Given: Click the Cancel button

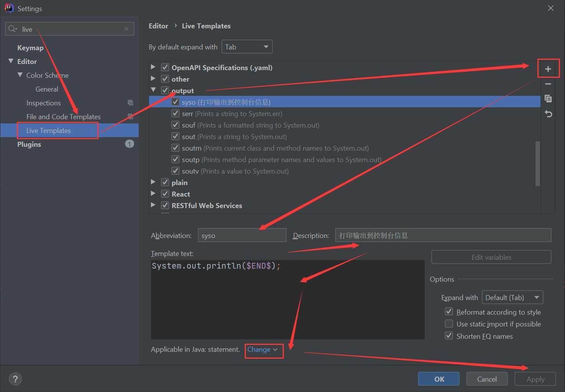Looking at the screenshot, I should [x=487, y=379].
